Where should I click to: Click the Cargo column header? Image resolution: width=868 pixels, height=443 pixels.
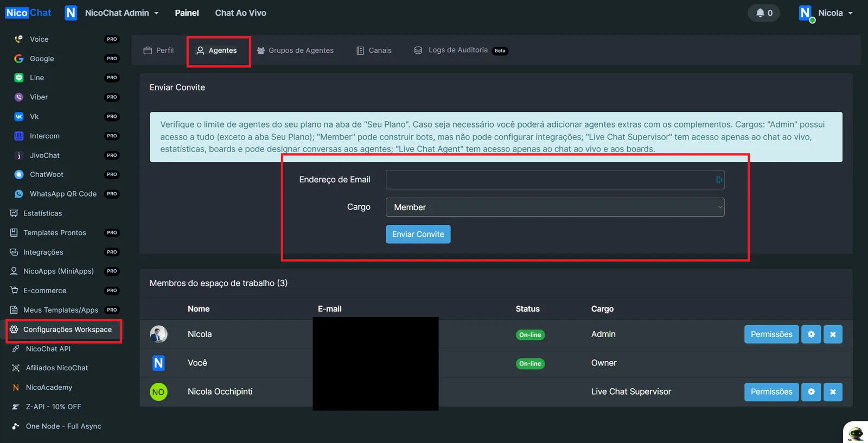[602, 309]
